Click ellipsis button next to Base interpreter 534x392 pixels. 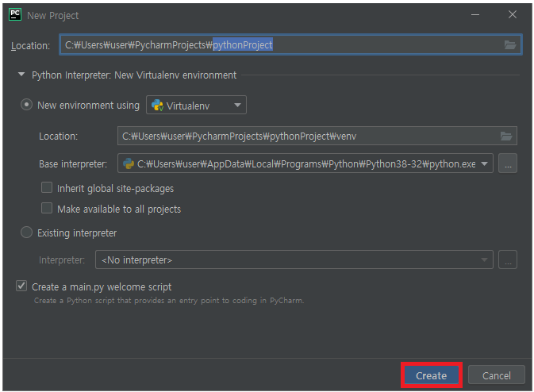508,163
